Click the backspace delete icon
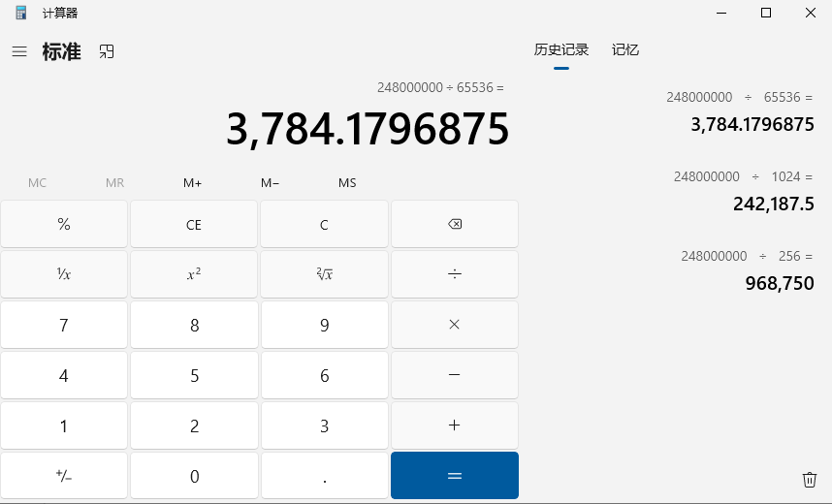832x504 pixels. coord(455,224)
